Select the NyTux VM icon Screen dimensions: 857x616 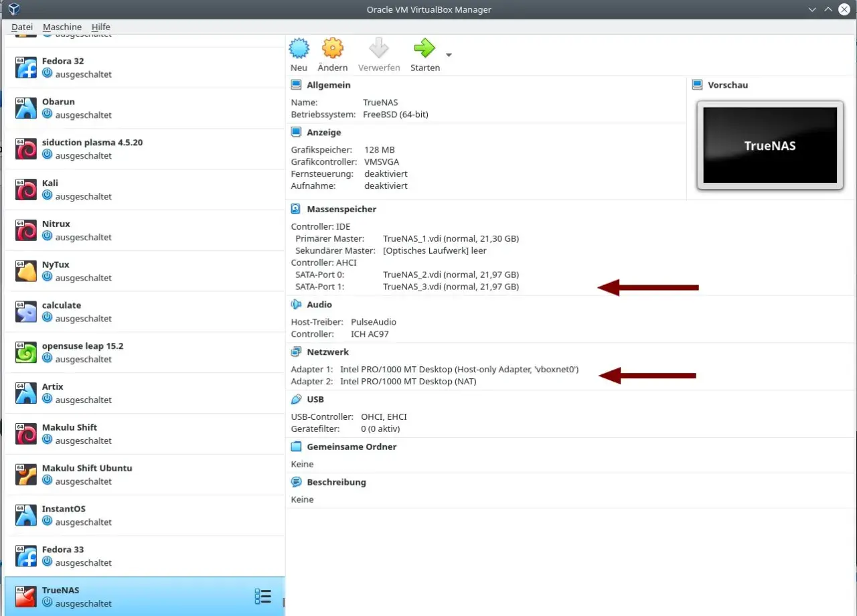pos(26,271)
